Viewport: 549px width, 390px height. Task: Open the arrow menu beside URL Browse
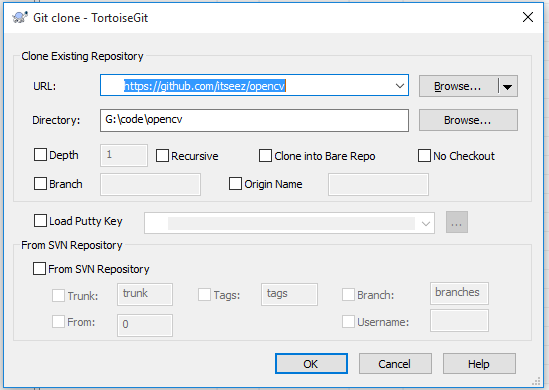pos(508,86)
